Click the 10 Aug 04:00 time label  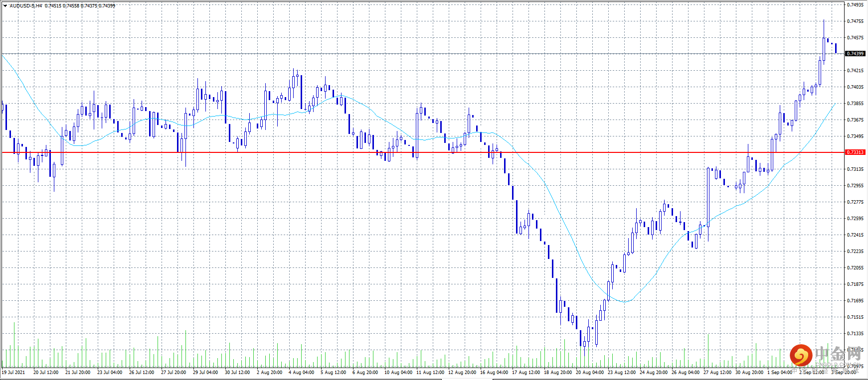398,373
